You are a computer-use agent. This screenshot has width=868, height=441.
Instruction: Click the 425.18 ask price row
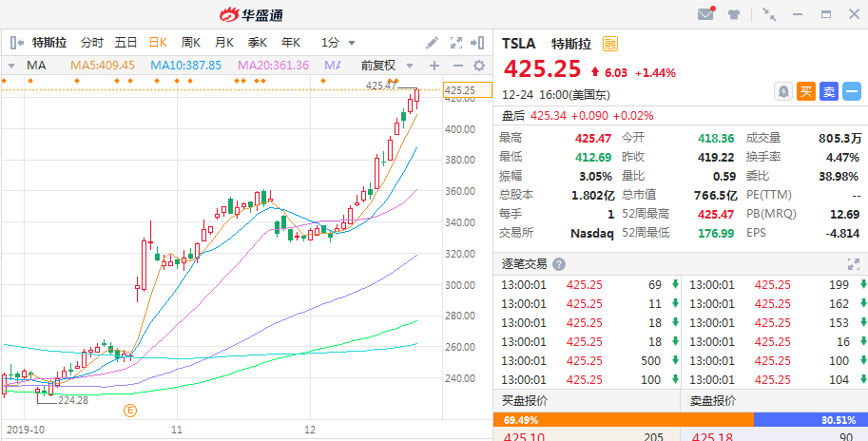tap(777, 436)
